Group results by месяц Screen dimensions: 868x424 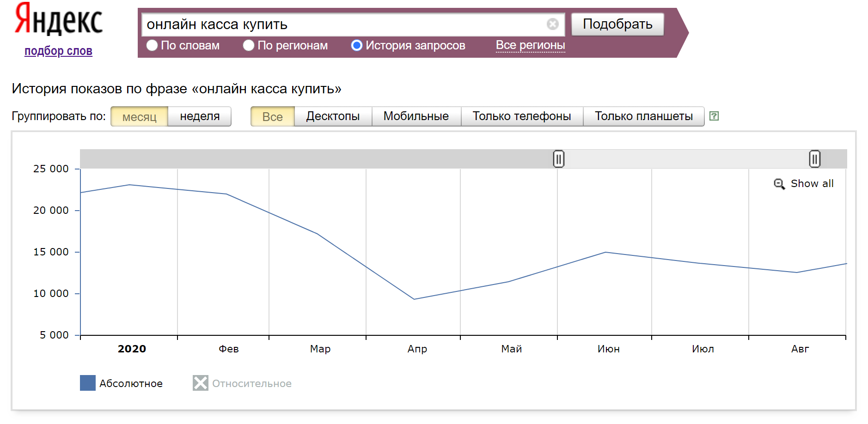pyautogui.click(x=139, y=117)
